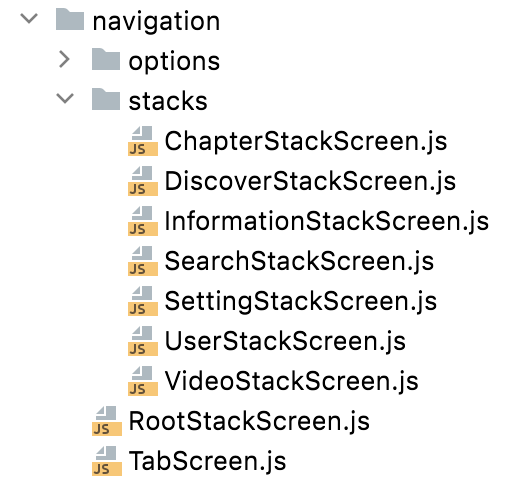Select the navigation folder label
Viewport: 526px width, 484px height.
(156, 22)
